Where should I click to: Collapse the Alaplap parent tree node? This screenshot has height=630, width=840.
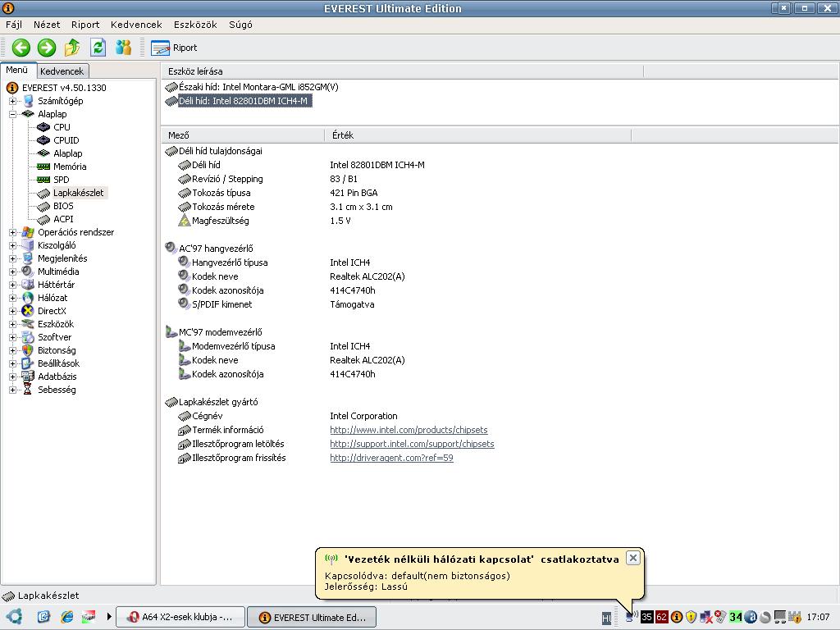(x=12, y=114)
